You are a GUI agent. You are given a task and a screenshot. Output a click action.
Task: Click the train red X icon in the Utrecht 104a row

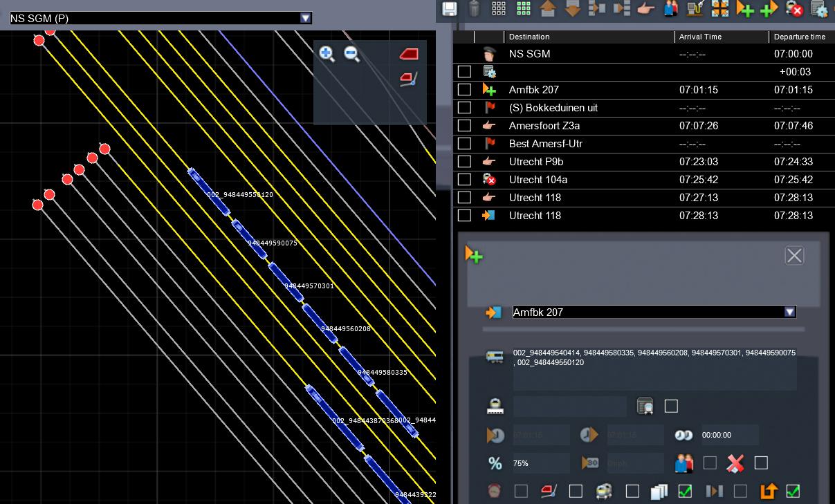point(490,179)
